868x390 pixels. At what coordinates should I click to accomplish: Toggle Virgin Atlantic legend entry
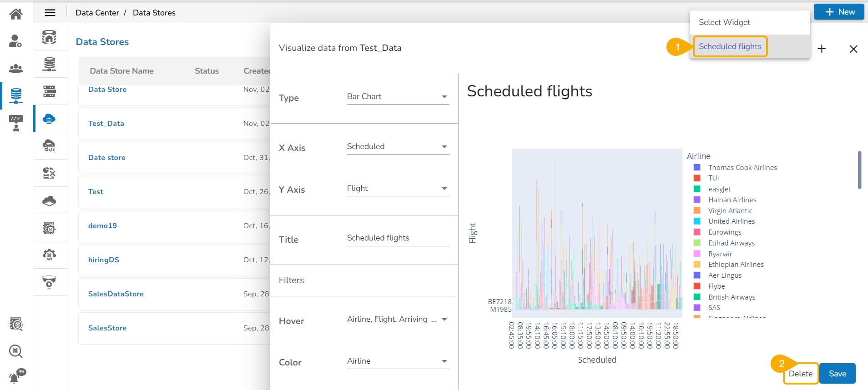pos(730,211)
